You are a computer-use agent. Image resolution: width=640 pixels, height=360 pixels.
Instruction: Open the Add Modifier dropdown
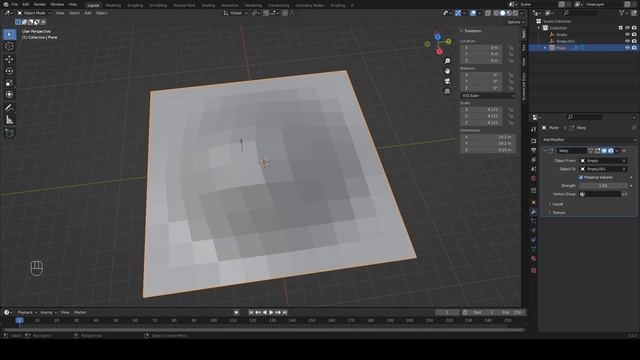[589, 140]
